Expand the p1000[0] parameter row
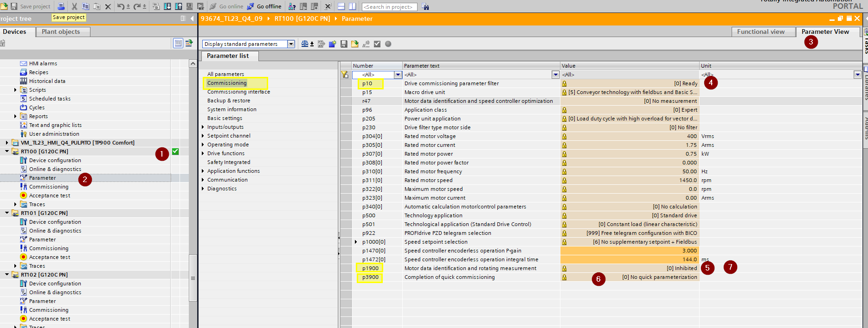This screenshot has width=868, height=328. tap(356, 242)
